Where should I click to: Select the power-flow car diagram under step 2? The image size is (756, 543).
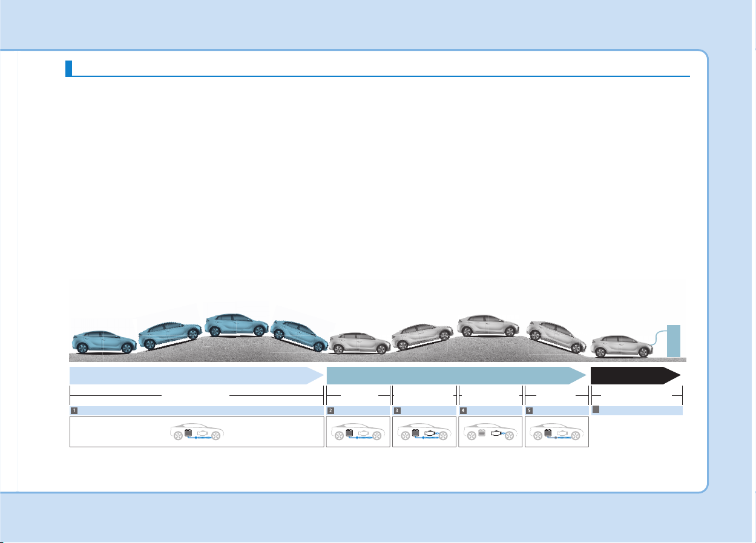tap(358, 432)
